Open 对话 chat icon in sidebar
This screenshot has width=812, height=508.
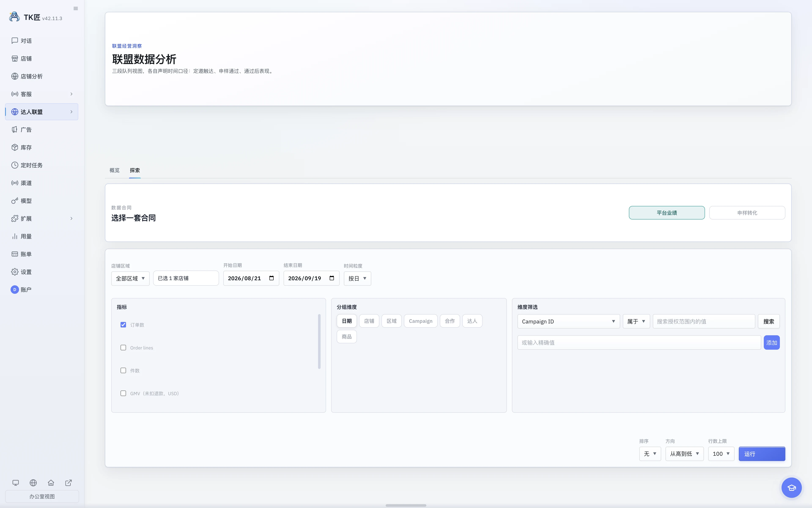click(x=15, y=41)
